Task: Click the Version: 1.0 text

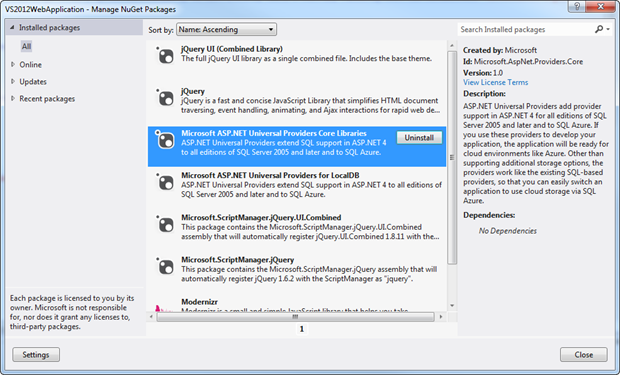Action: 483,73
